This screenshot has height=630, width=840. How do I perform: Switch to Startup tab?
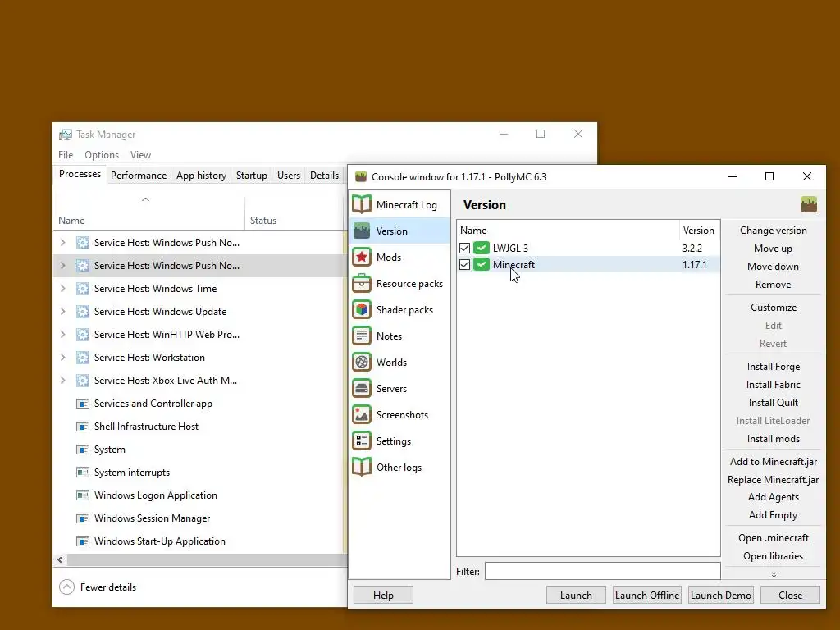pos(252,176)
